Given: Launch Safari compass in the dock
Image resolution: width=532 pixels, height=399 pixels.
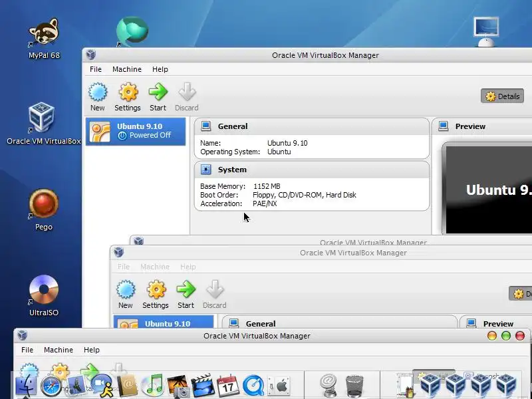Looking at the screenshot, I should [51, 386].
